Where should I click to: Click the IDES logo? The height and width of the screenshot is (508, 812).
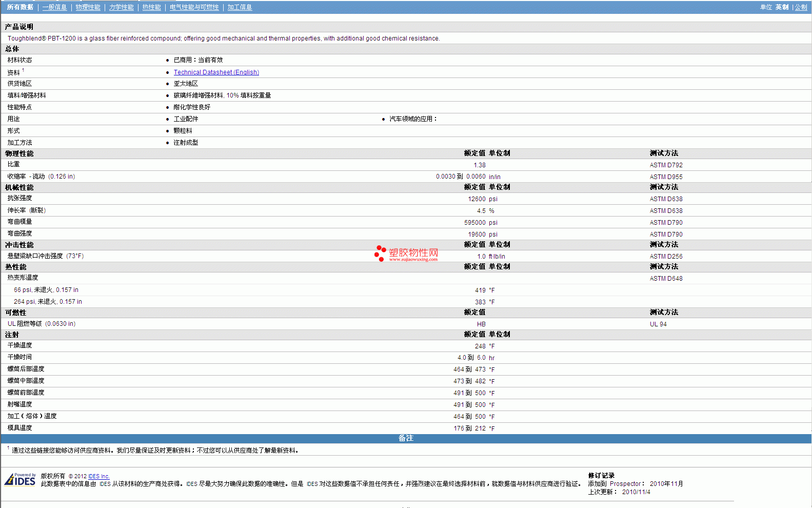tap(20, 479)
